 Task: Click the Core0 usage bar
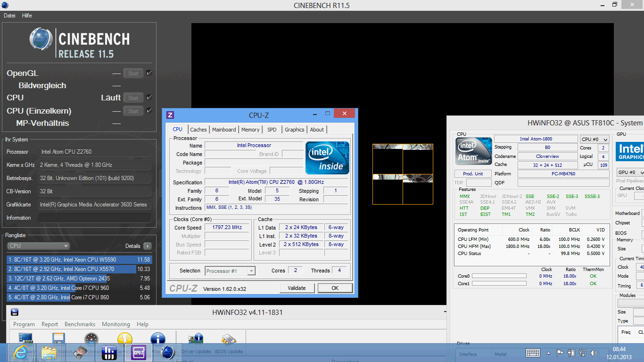coord(499,276)
